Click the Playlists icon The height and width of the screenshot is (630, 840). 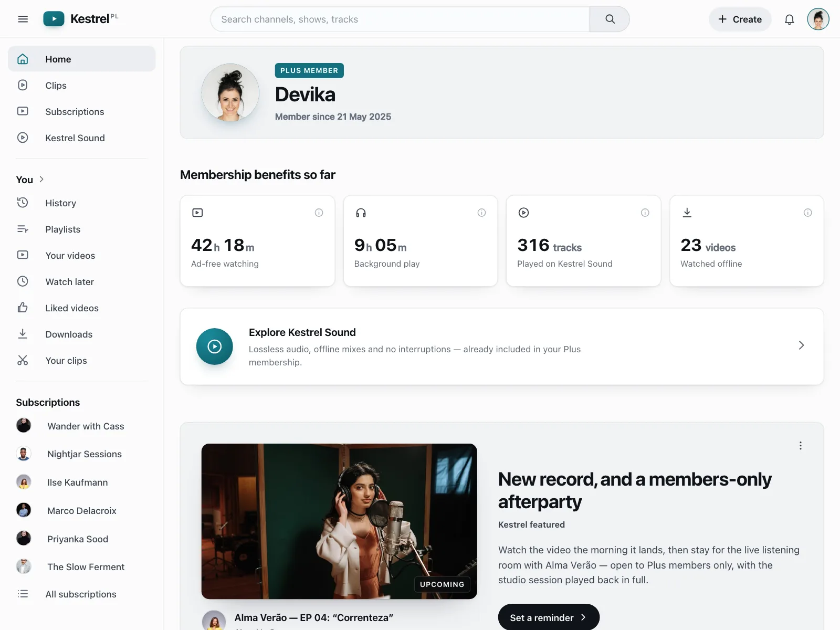tap(23, 229)
